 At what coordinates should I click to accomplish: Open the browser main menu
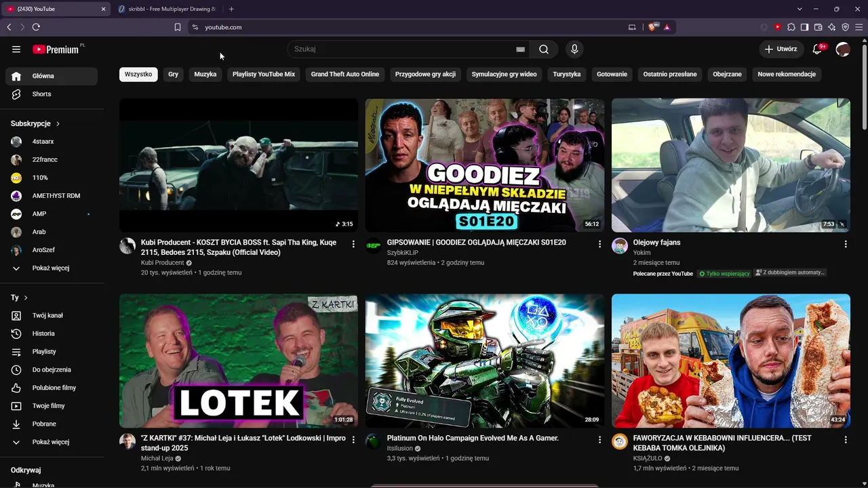859,27
